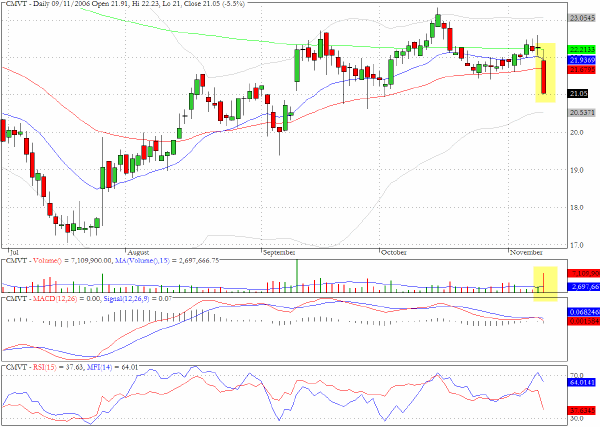Click the red 21.6795 moving average label
Screen dimensions: 600x427
(x=582, y=69)
